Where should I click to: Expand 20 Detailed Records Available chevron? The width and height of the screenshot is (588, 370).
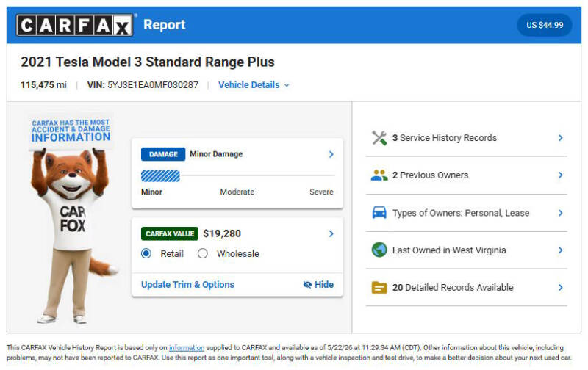[x=560, y=288]
